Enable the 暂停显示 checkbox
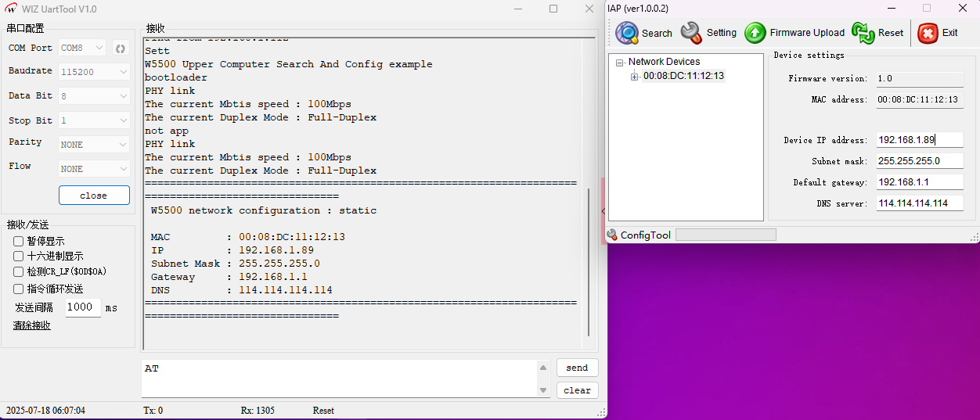 click(19, 242)
